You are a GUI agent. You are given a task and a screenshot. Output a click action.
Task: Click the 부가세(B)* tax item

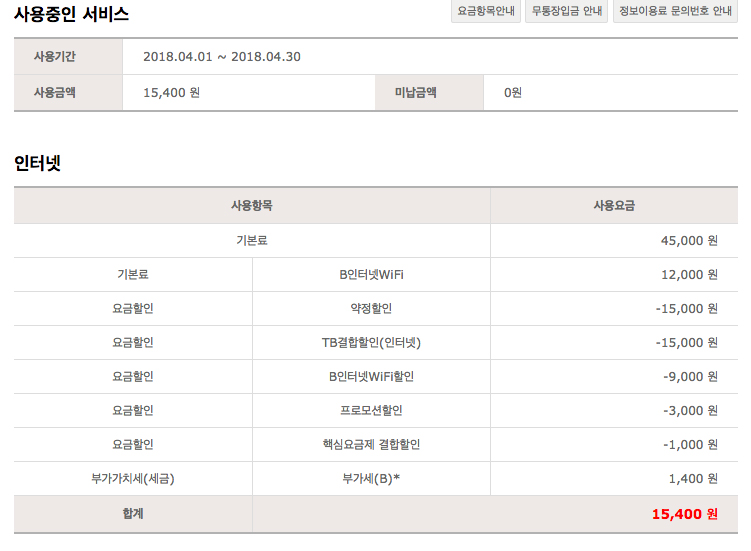371,478
